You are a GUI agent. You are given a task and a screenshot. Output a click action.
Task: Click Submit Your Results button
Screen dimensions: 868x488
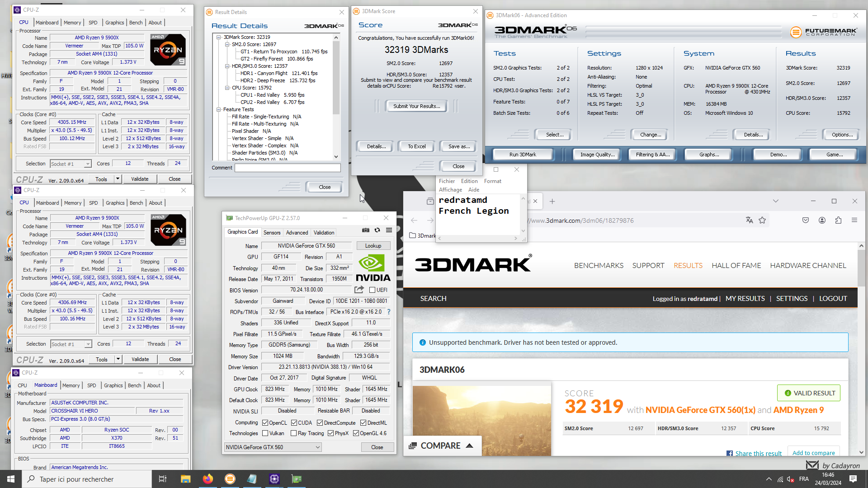[416, 106]
